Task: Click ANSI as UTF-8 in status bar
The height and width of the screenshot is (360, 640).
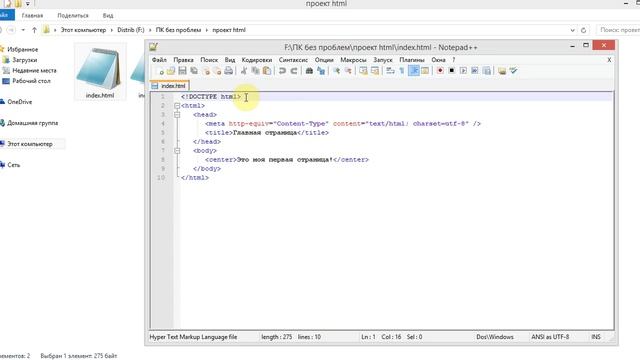Action: click(550, 337)
